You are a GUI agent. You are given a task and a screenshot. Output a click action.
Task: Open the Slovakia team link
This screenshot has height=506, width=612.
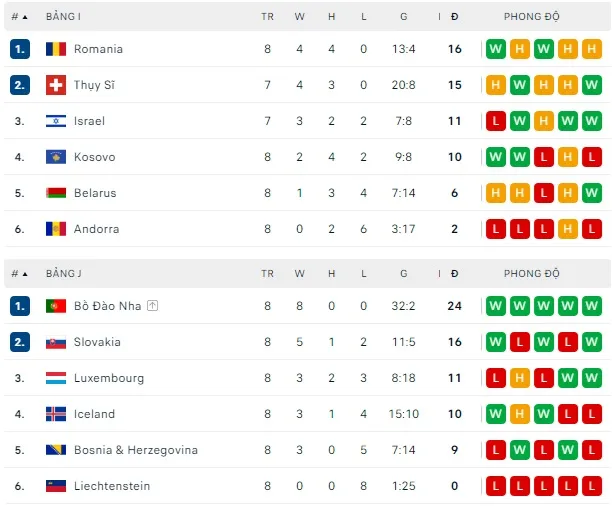pos(97,342)
